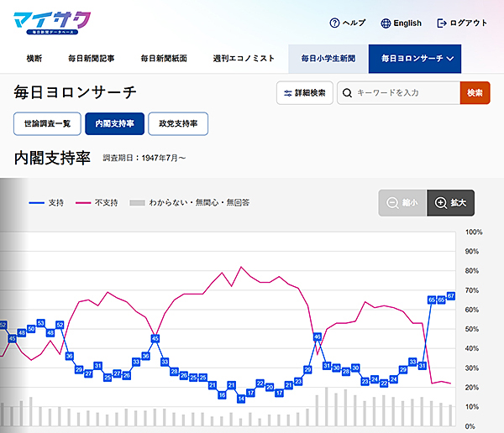Switch to 毎日新聞記事 tab
Viewport: 504px width, 433px height.
pos(92,59)
